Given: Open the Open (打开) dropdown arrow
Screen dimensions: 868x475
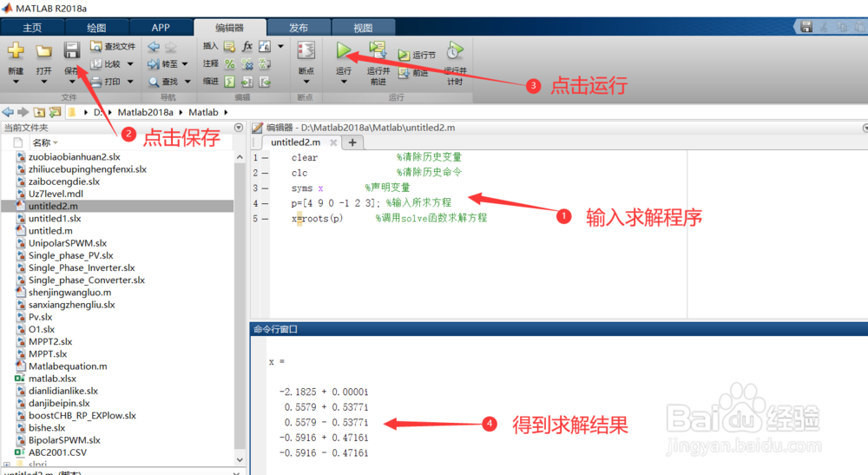Looking at the screenshot, I should [x=43, y=82].
